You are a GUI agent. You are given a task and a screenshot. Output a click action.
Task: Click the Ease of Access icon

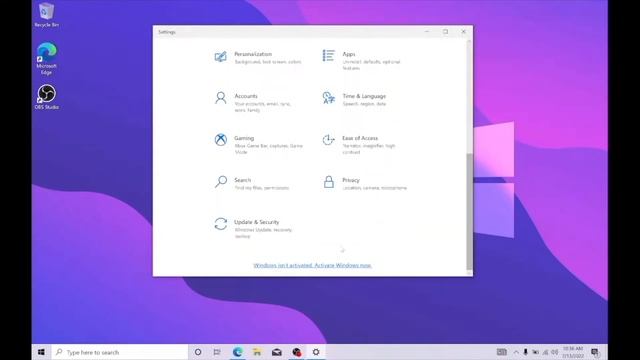[x=329, y=140]
